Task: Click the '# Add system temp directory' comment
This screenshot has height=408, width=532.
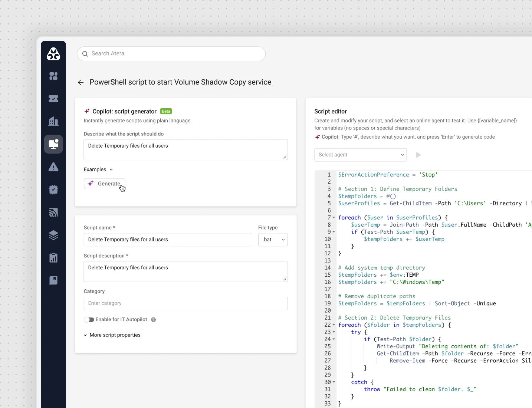Action: coord(382,268)
